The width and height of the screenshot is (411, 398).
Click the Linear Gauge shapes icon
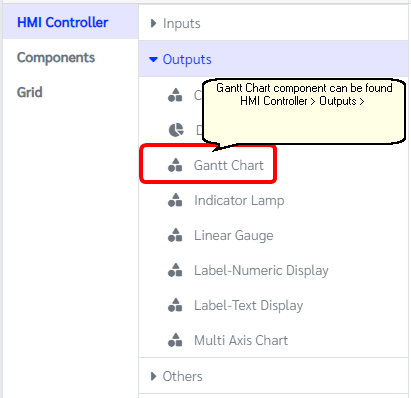(175, 235)
